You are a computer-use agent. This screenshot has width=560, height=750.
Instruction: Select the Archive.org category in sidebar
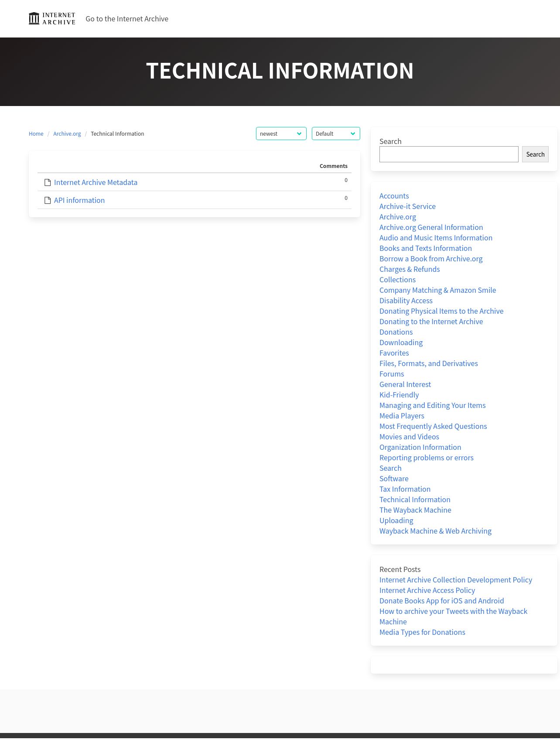pyautogui.click(x=398, y=217)
